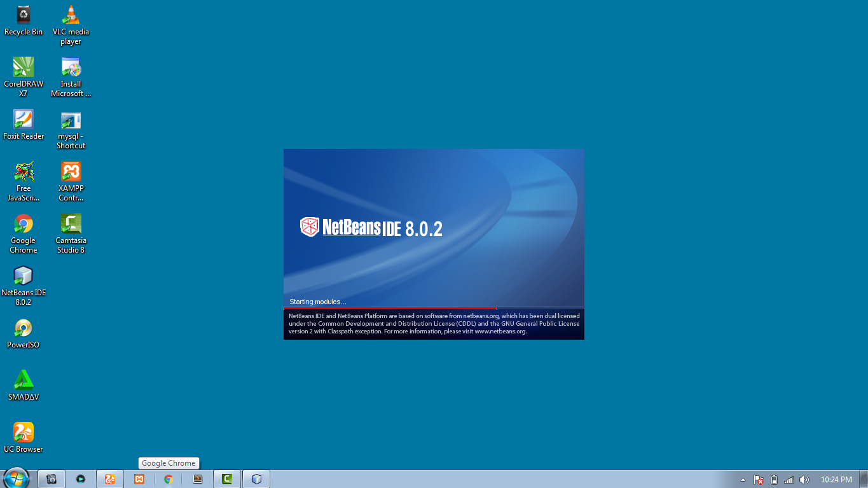Switch to Camtasia in the taskbar
868x488 pixels.
pyautogui.click(x=227, y=479)
